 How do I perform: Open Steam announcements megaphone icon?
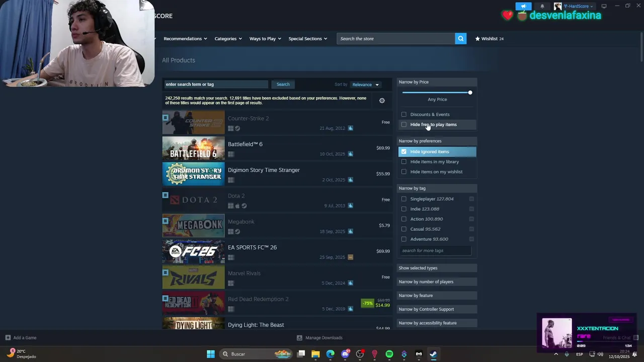pos(523,6)
